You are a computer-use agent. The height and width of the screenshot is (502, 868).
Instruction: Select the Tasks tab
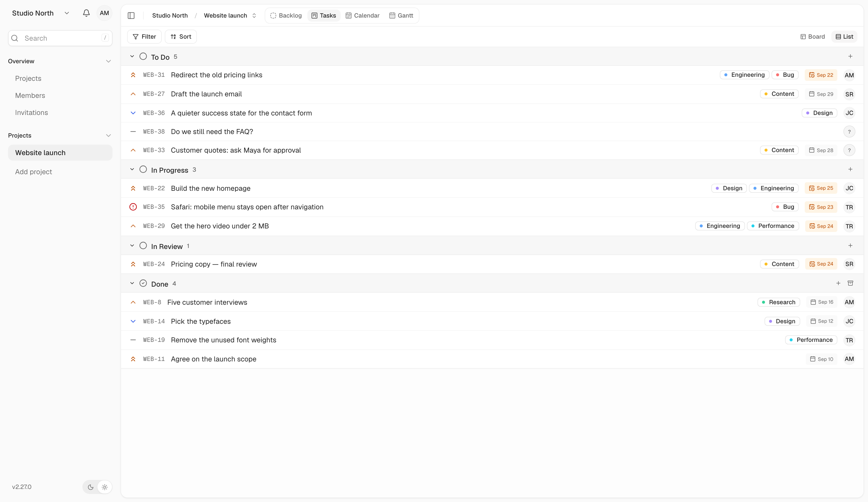tap(324, 16)
